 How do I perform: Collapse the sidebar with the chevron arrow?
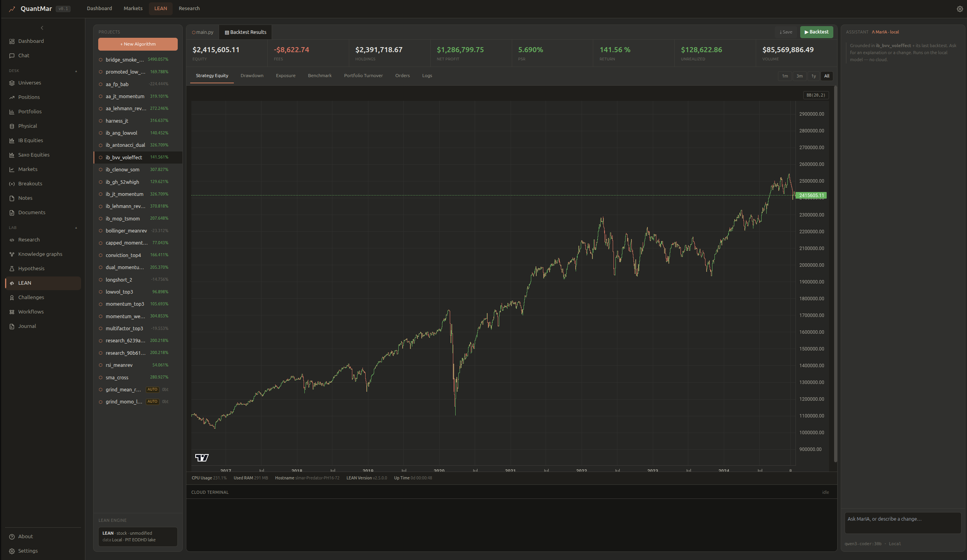tap(42, 28)
